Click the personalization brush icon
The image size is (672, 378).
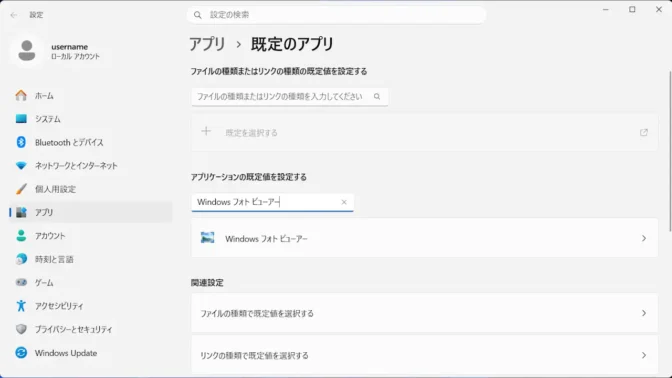click(21, 189)
